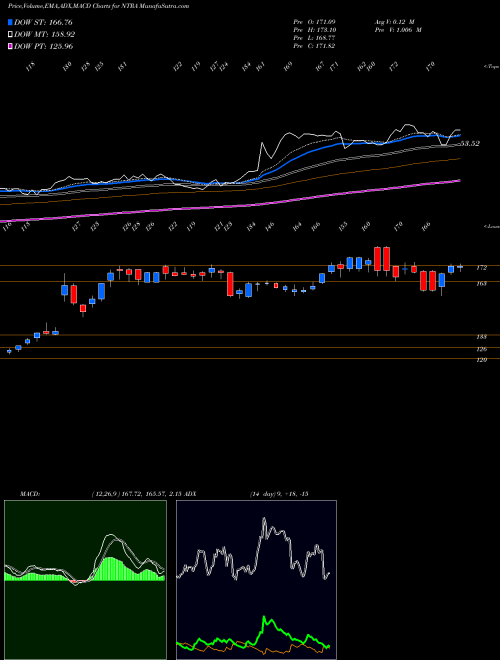Screen dimensions: 500x660
Task: Click the '161' tops value label
Action: click(x=261, y=66)
